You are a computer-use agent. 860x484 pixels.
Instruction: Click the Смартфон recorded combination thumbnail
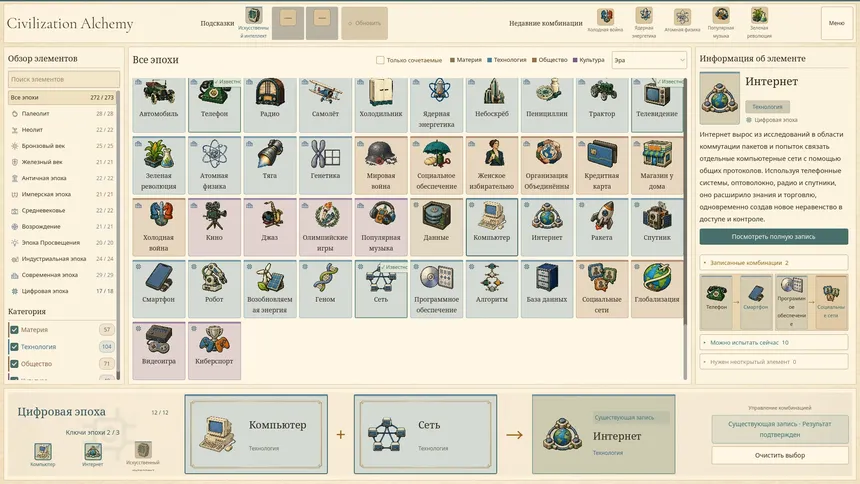755,302
